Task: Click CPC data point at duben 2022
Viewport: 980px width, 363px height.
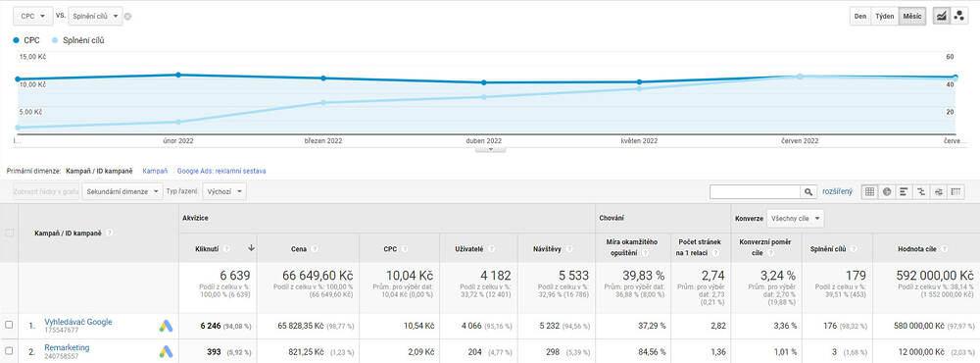Action: tap(484, 82)
